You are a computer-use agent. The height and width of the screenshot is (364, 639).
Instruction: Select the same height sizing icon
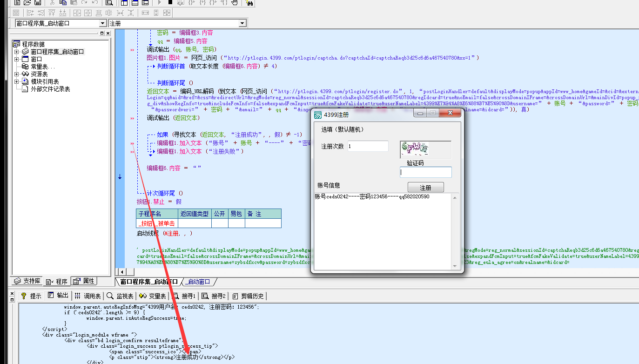[x=156, y=13]
